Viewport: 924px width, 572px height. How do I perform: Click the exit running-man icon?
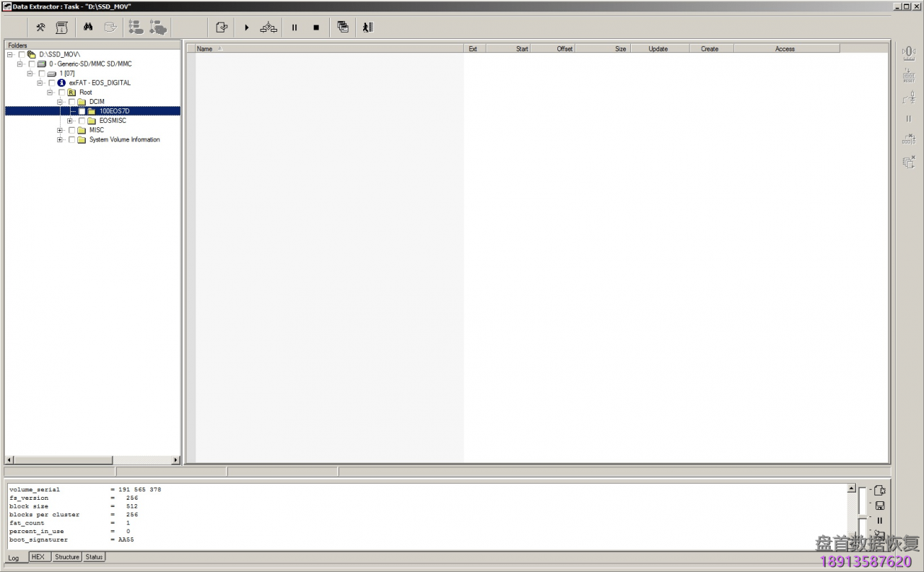pos(367,27)
